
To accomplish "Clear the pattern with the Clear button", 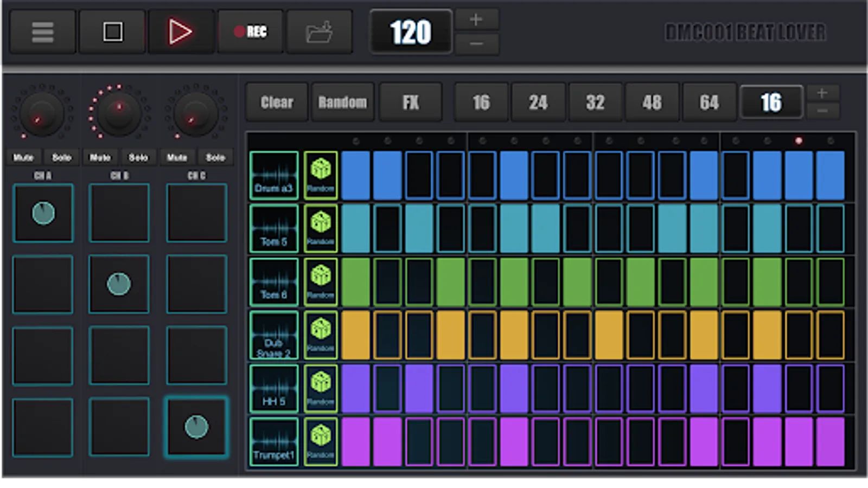I will click(x=277, y=102).
